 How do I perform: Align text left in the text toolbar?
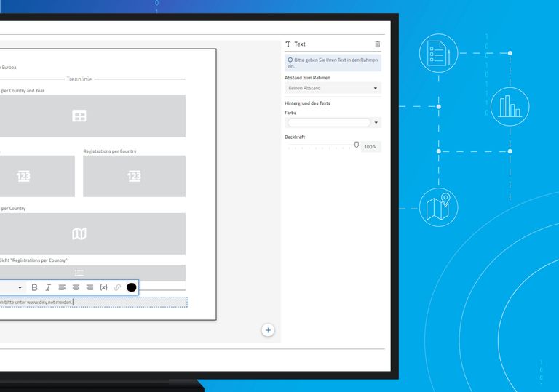point(62,287)
